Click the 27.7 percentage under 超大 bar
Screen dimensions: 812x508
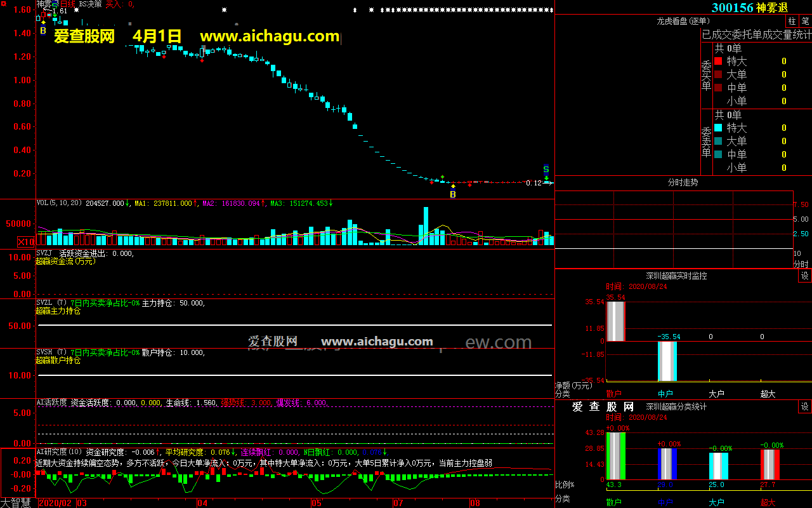click(x=768, y=485)
